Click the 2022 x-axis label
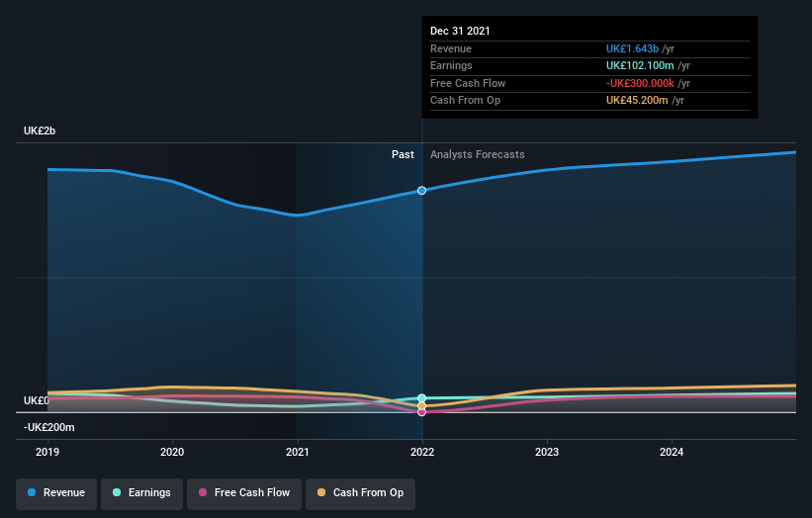Image resolution: width=812 pixels, height=518 pixels. click(x=422, y=453)
